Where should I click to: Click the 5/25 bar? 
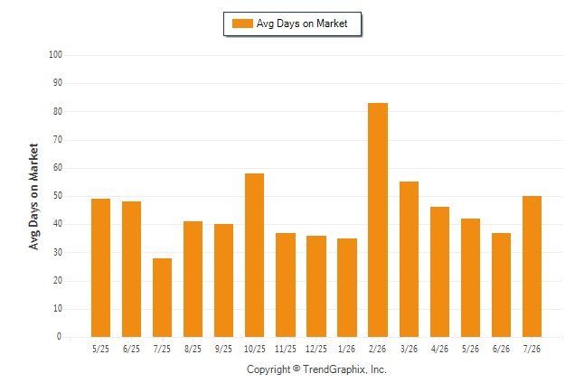click(x=100, y=268)
